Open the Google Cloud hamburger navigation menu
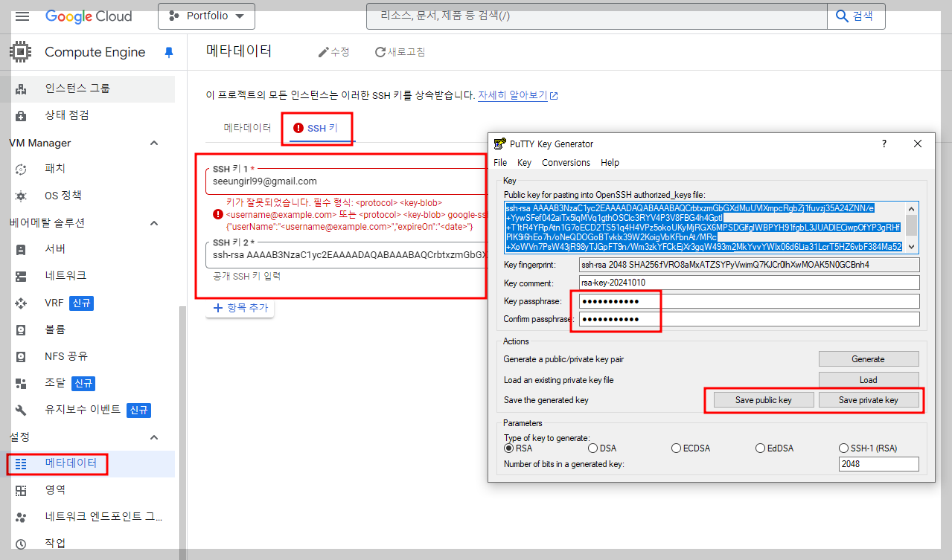The height and width of the screenshot is (560, 952). (22, 16)
